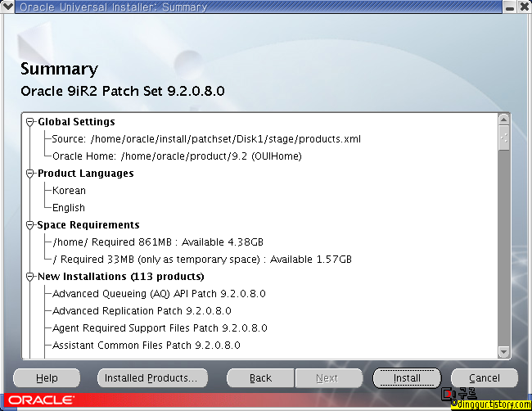
Task: Collapse the Space Requirements tree node
Action: [x=30, y=225]
